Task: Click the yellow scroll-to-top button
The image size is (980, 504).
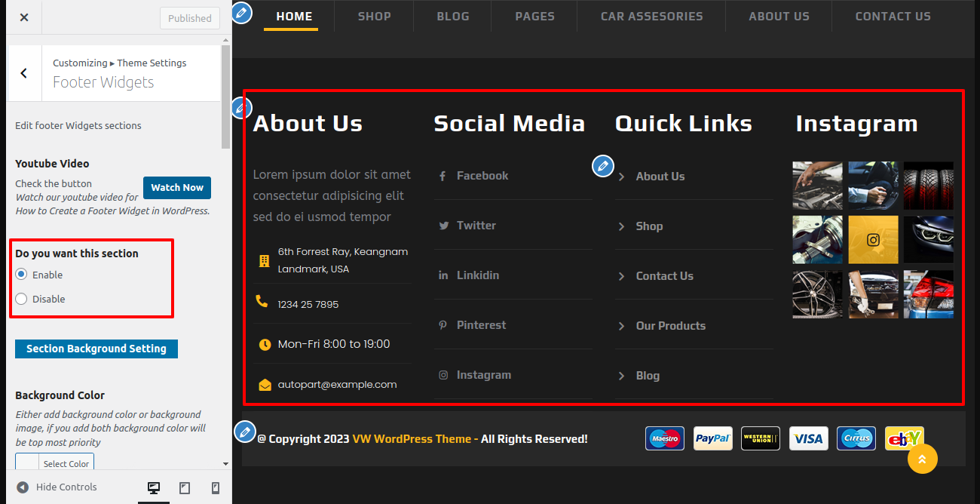Action: click(x=922, y=459)
